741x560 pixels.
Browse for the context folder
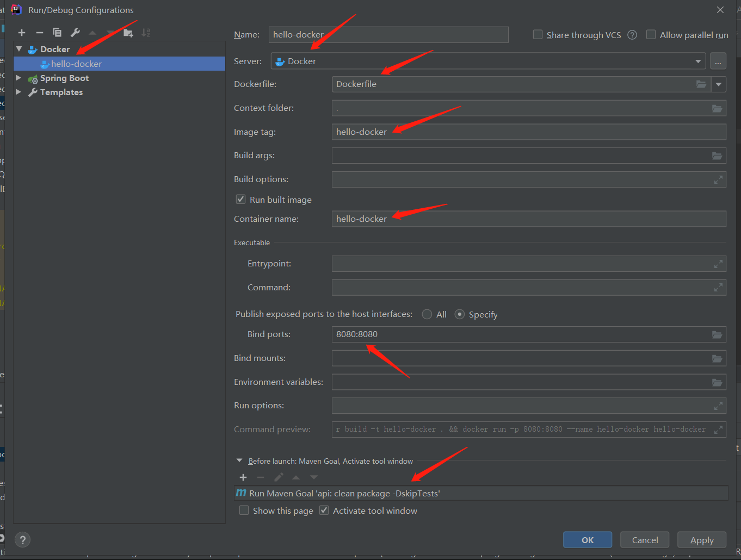coord(717,108)
